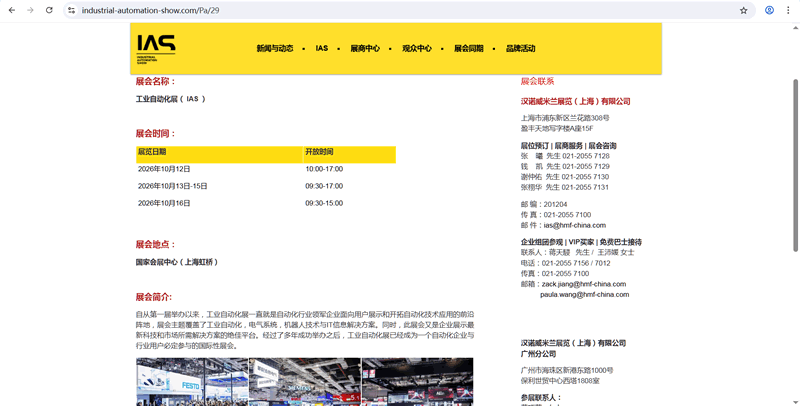Open the Chrome three-dot menu
Viewport: 800px width, 406px height.
(788, 10)
